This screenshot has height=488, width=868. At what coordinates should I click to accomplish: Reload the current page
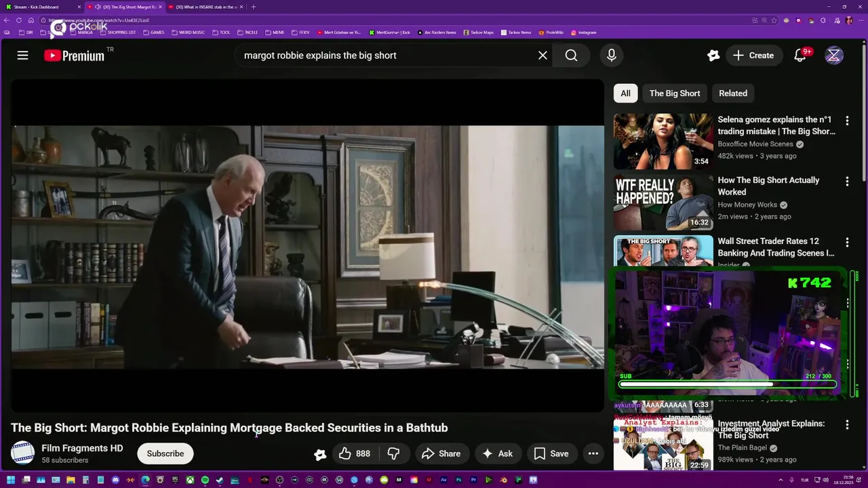(19, 20)
